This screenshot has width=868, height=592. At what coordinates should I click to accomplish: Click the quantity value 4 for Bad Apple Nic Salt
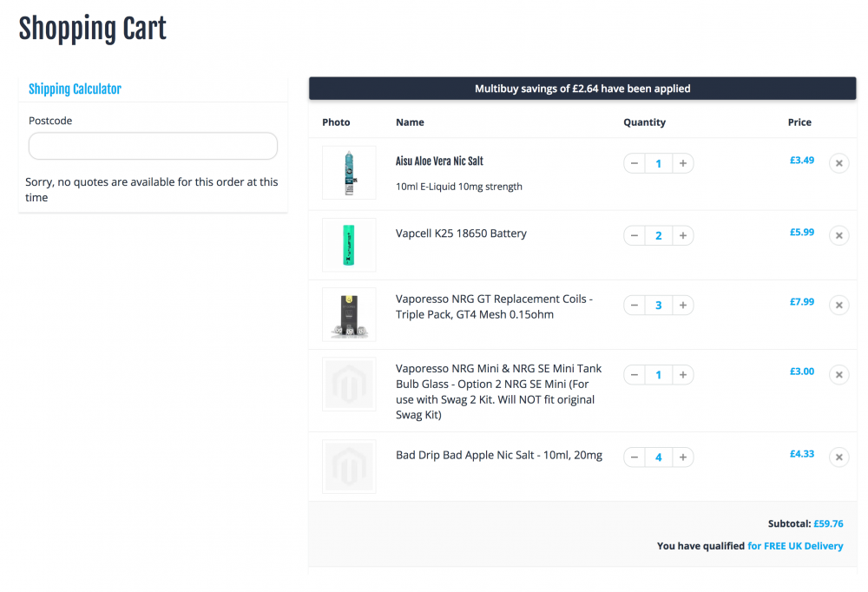[659, 457]
